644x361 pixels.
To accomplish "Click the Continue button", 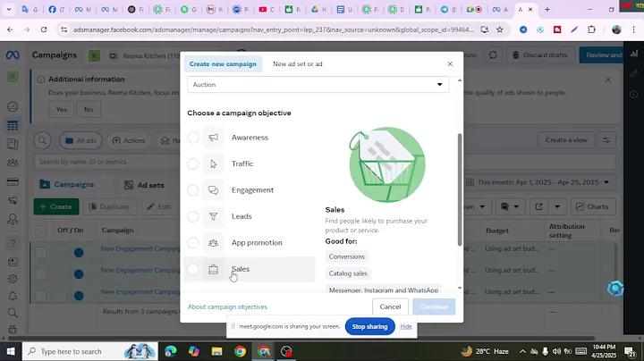I will 434,306.
